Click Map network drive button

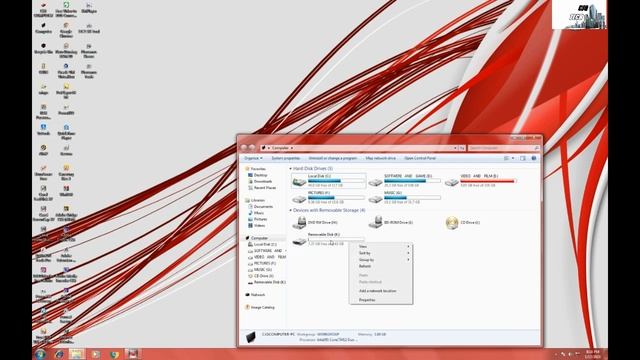380,158
